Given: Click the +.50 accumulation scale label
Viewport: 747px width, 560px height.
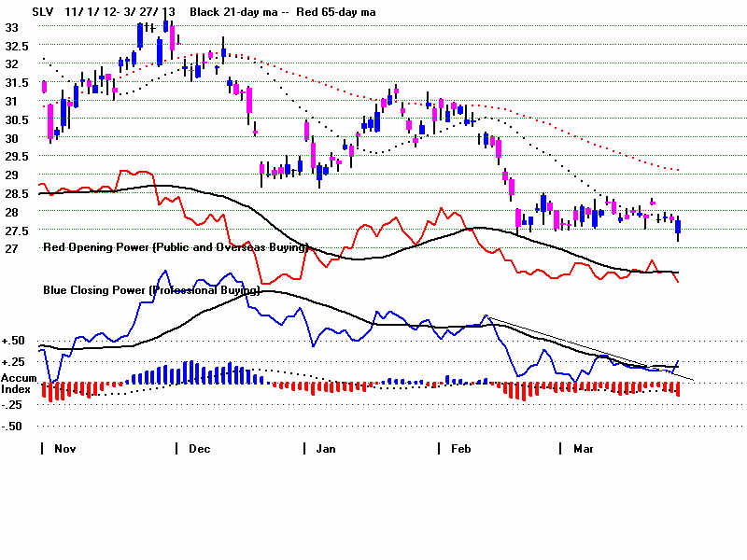Looking at the screenshot, I should 15,342.
